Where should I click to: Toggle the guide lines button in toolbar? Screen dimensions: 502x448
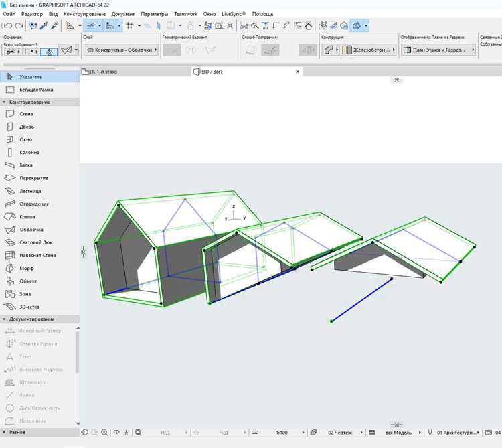coord(91,26)
